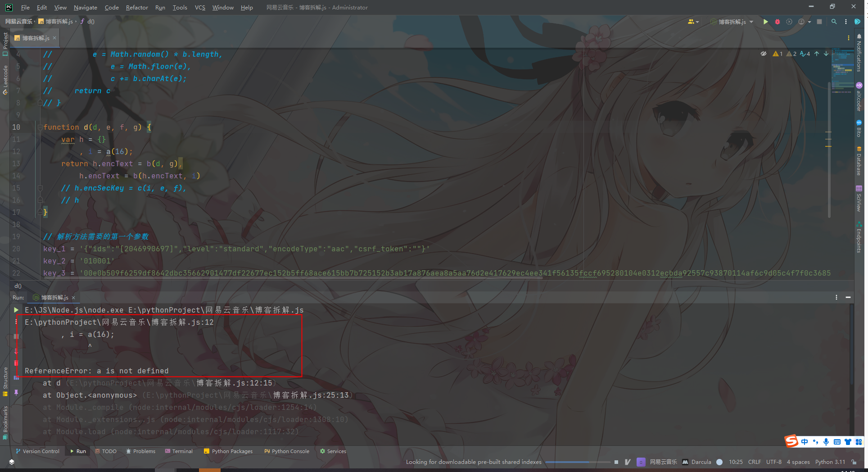Open the Structure tool window
Viewport: 868px width, 472px height.
tap(5, 381)
